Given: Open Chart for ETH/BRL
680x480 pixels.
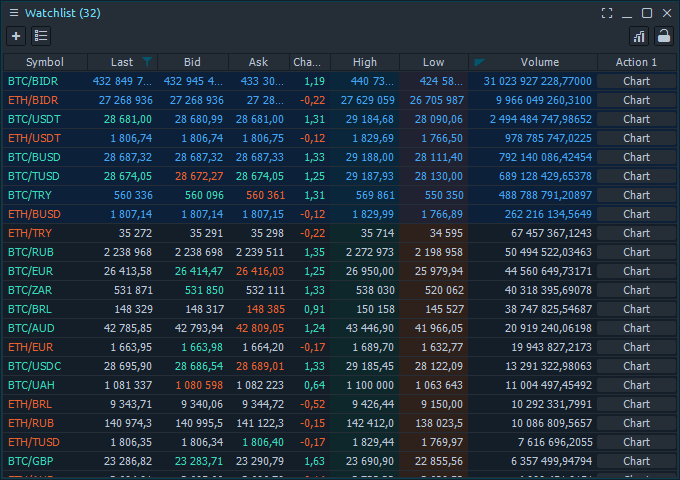Looking at the screenshot, I should click(x=636, y=404).
